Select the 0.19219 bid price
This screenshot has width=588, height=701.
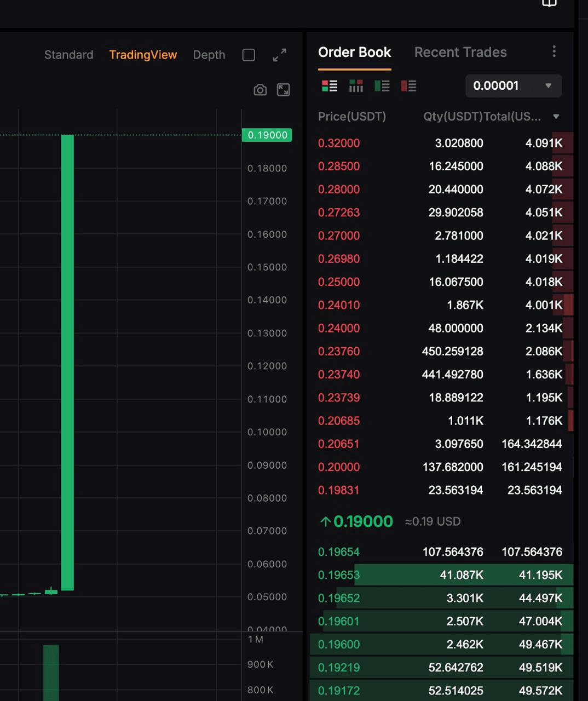[x=339, y=668]
